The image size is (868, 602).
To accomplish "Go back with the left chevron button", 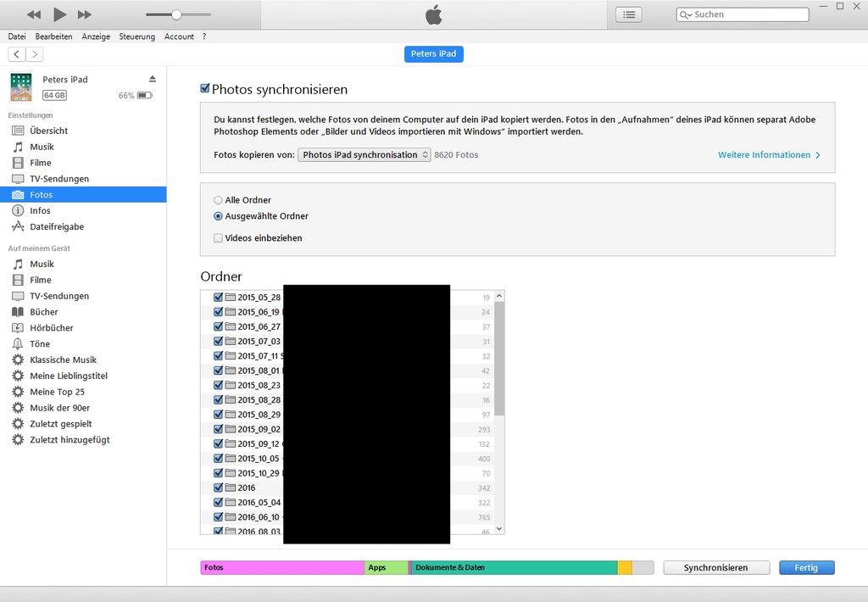I will (x=17, y=54).
